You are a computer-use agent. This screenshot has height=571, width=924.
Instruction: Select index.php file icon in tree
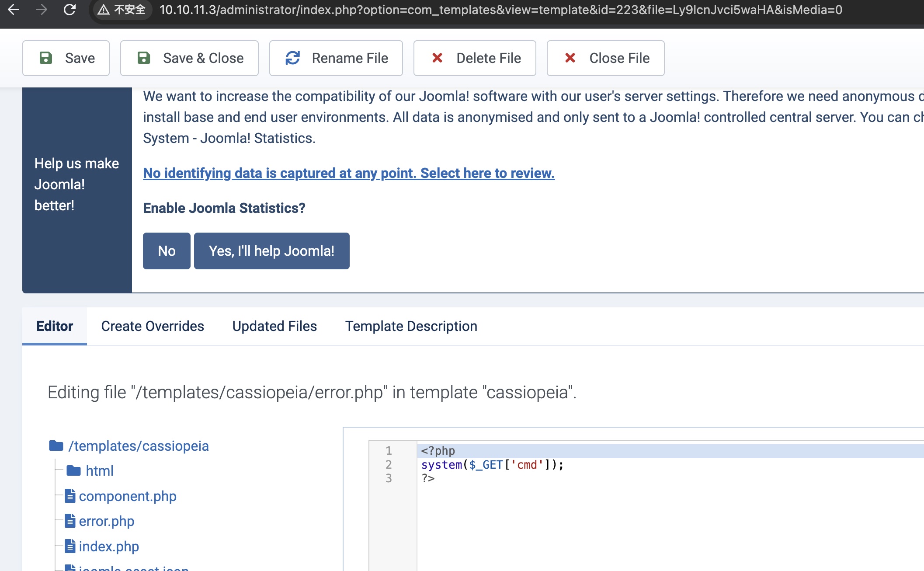click(70, 546)
